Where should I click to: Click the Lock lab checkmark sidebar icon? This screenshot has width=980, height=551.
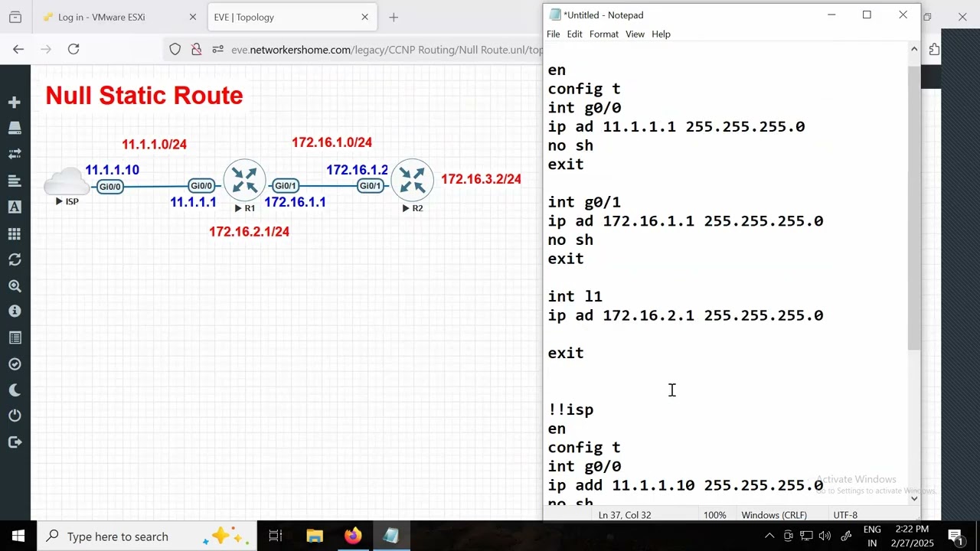tap(15, 364)
